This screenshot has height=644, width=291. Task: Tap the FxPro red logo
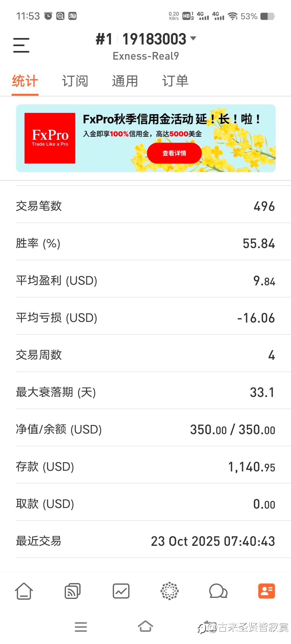tap(50, 138)
